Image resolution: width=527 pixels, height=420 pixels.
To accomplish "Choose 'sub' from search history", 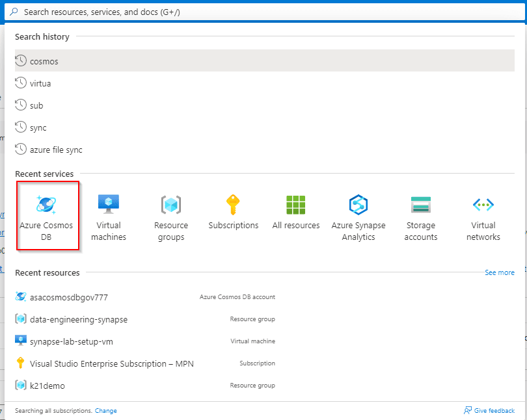I will tap(36, 105).
